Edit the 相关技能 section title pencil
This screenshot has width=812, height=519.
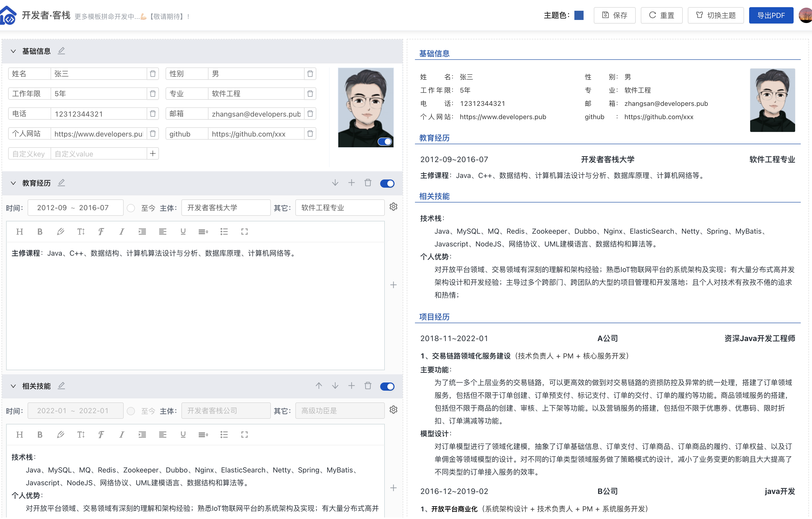61,386
